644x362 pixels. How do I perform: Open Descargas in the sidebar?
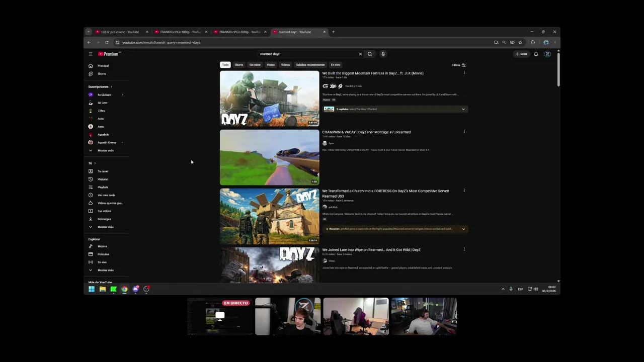tap(104, 219)
